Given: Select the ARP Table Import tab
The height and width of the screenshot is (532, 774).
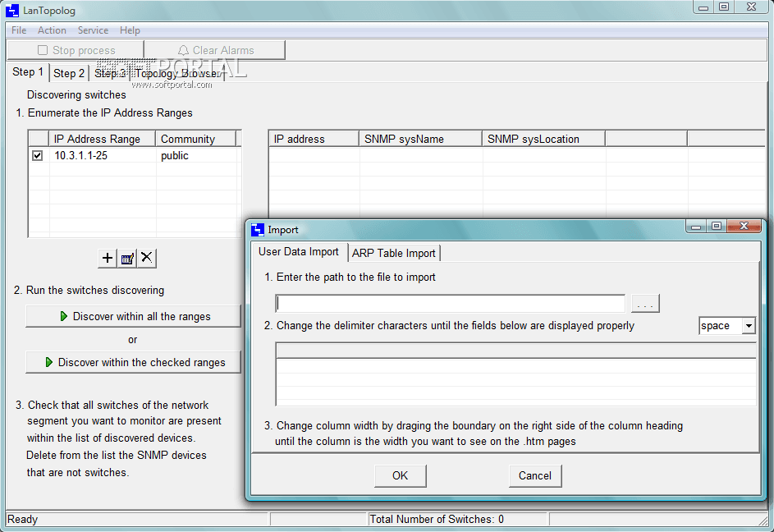Looking at the screenshot, I should tap(393, 253).
